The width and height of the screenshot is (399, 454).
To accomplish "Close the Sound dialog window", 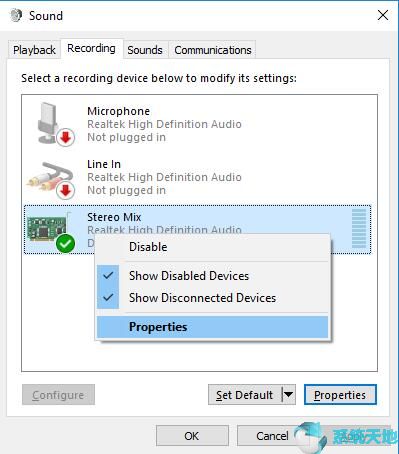I will point(383,15).
